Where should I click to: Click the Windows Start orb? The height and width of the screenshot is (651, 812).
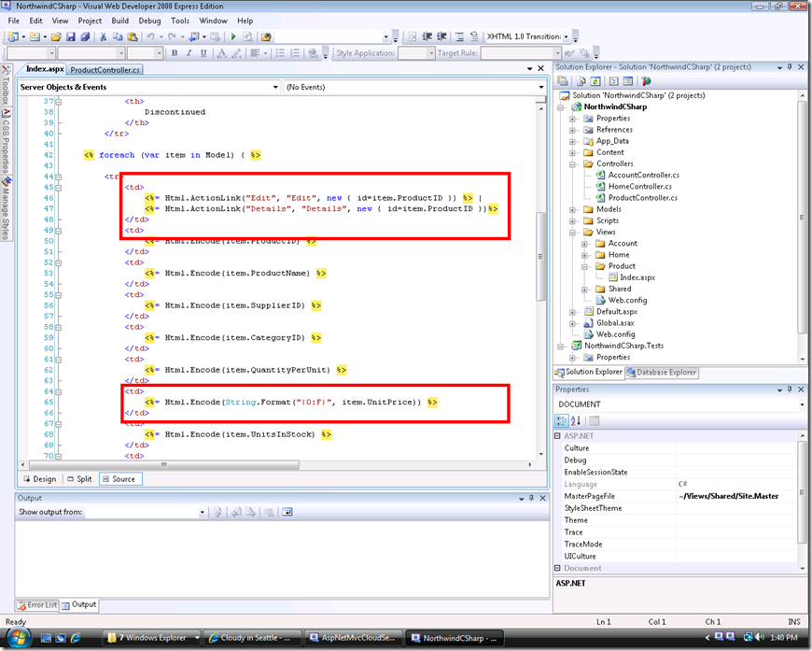(18, 638)
